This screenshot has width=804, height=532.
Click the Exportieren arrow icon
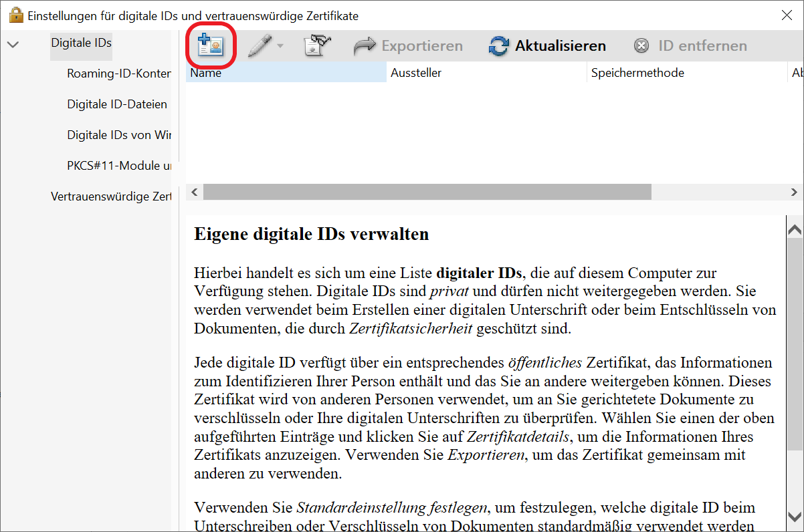[365, 46]
